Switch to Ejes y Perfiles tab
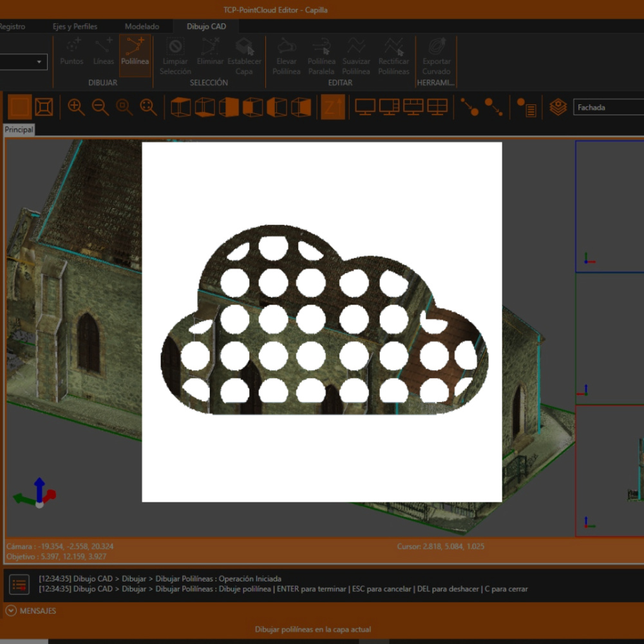Image resolution: width=644 pixels, height=644 pixels. 75,26
